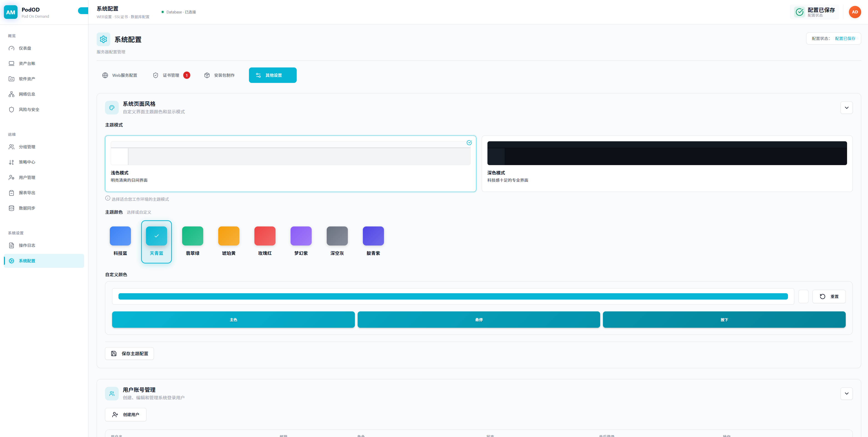Select the 深色模式 dark theme card

[x=667, y=164]
